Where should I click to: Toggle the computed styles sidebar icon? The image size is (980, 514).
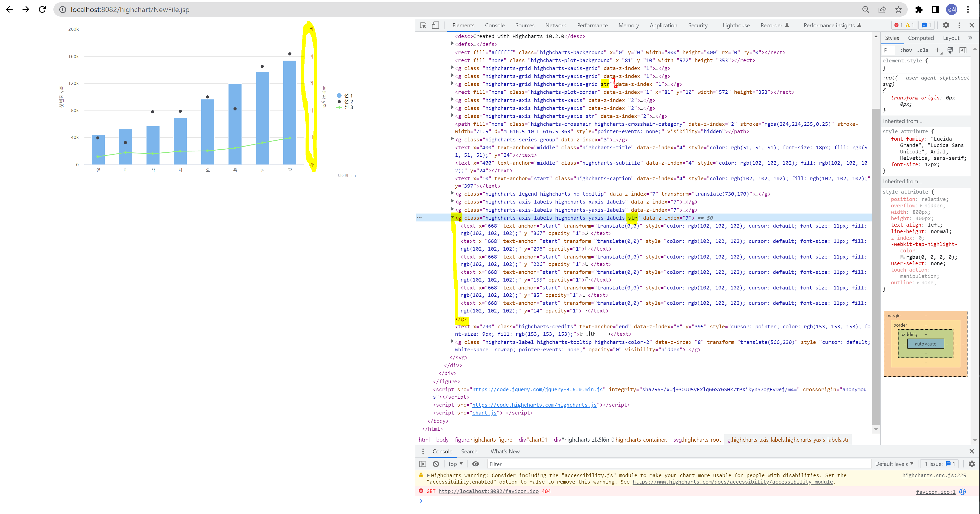coord(963,50)
